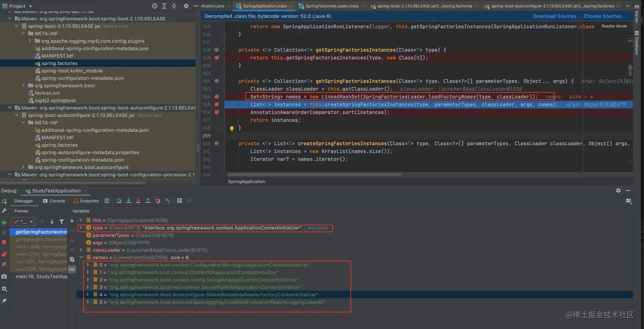
Task: Toggle the glasses show-watches icon
Action: (72, 269)
